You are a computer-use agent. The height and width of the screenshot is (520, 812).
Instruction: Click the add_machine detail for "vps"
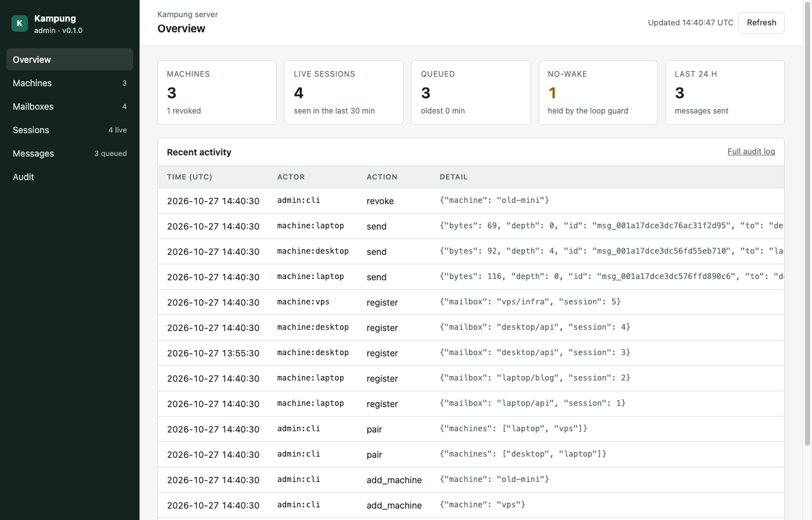(483, 505)
